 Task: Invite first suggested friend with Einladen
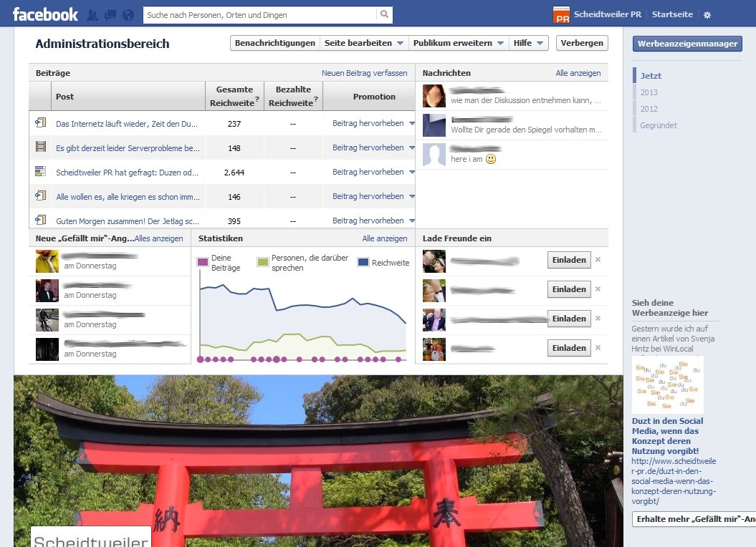569,260
